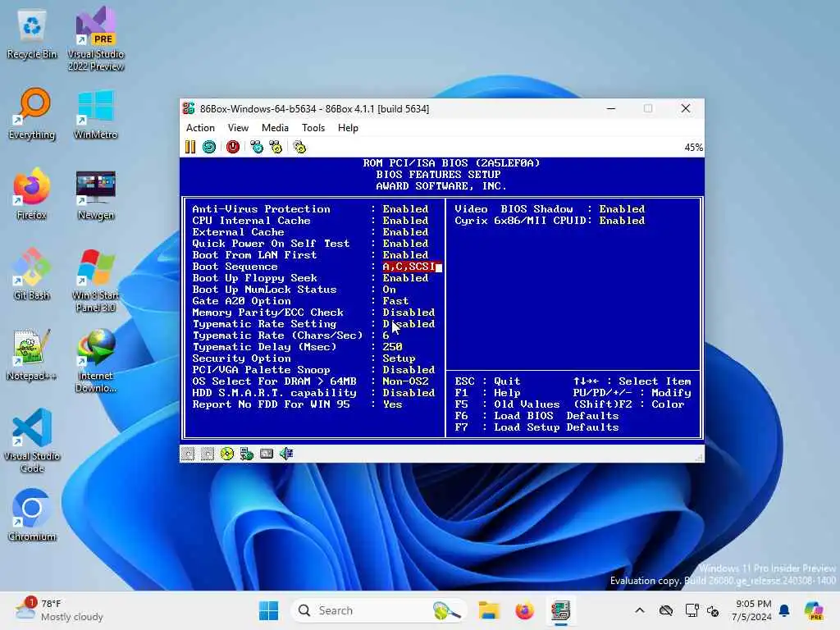Select Win 8 Start Panel 3.0 shortcut
840x630 pixels.
tap(95, 281)
